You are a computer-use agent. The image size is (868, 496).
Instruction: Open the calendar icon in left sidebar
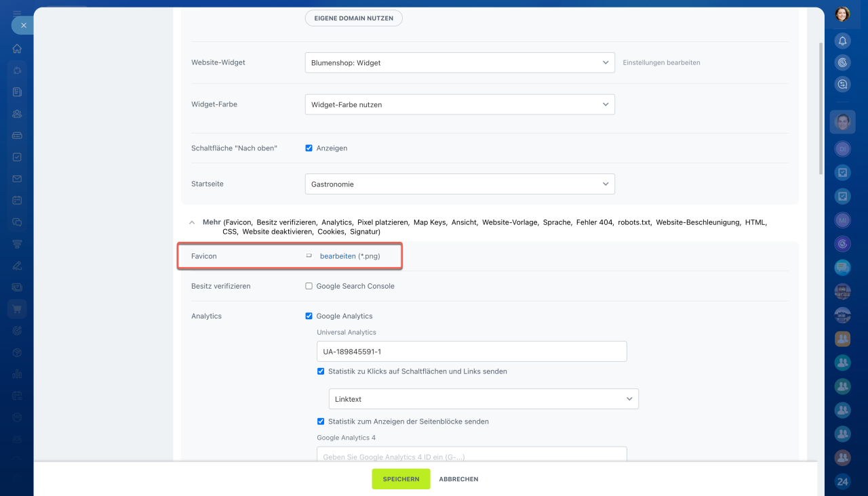tap(17, 201)
